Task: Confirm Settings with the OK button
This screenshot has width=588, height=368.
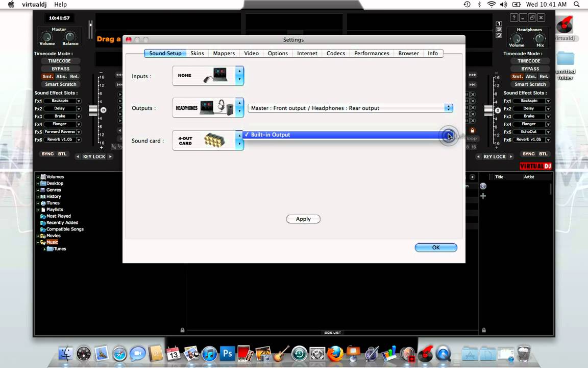Action: click(x=436, y=247)
